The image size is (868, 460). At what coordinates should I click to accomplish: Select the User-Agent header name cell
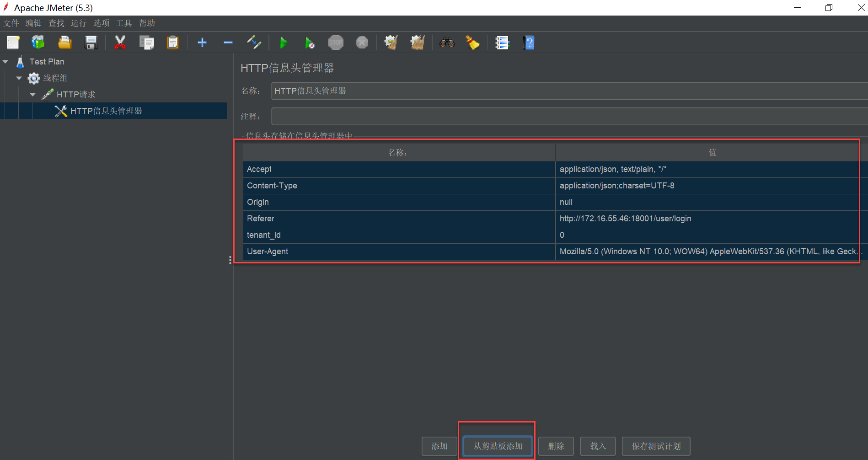coord(399,251)
